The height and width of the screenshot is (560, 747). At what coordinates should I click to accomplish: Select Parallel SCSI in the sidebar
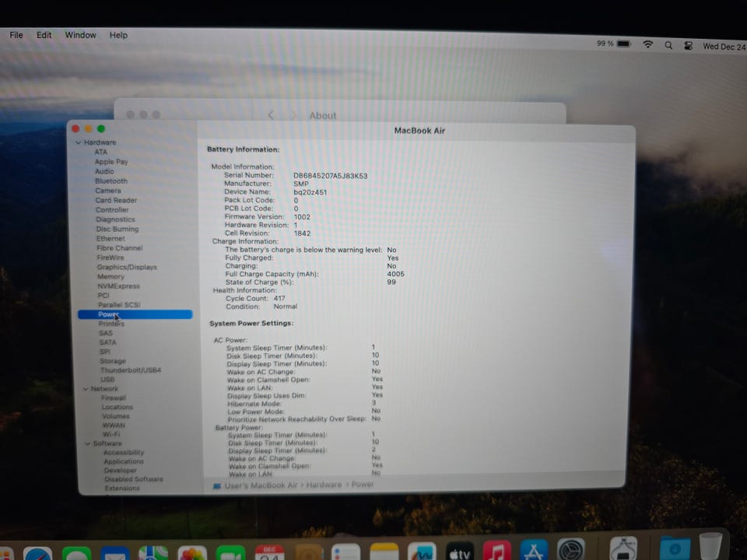[x=119, y=304]
